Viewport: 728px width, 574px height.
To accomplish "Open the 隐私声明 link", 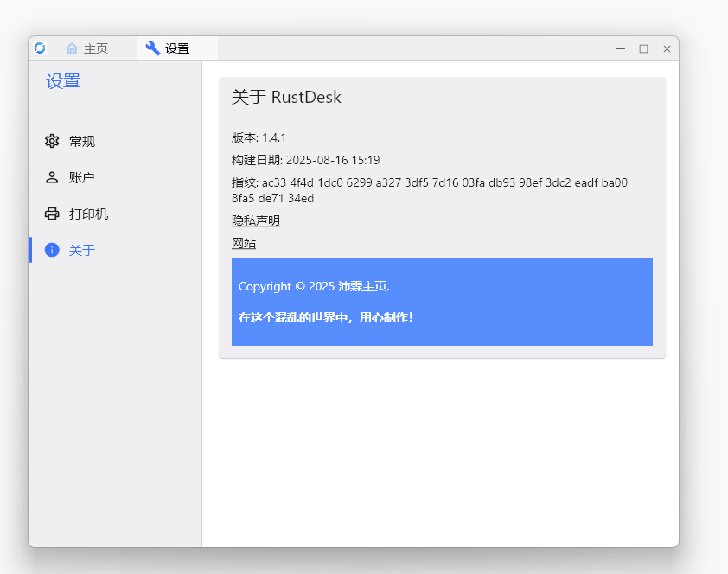I will pyautogui.click(x=256, y=220).
